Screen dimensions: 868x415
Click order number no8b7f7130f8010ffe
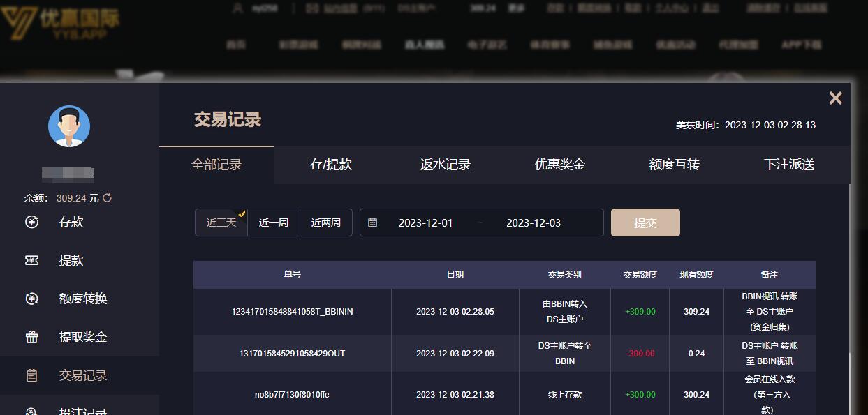click(x=292, y=395)
